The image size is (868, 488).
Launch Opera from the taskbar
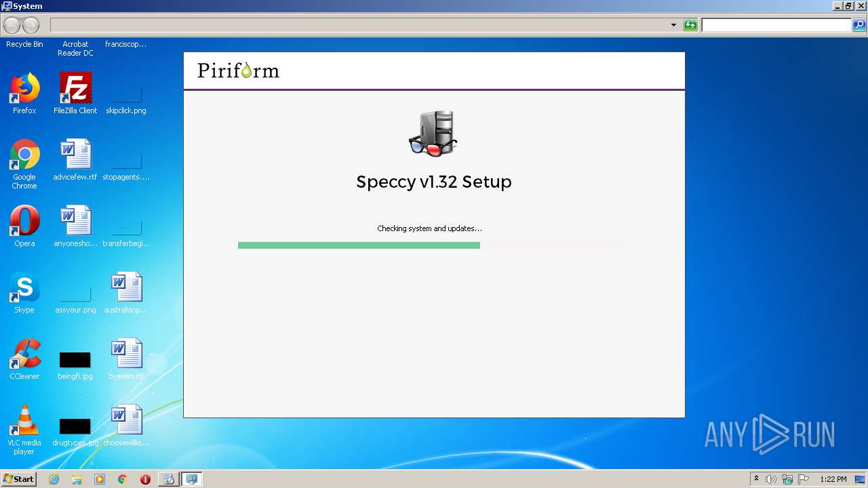145,479
